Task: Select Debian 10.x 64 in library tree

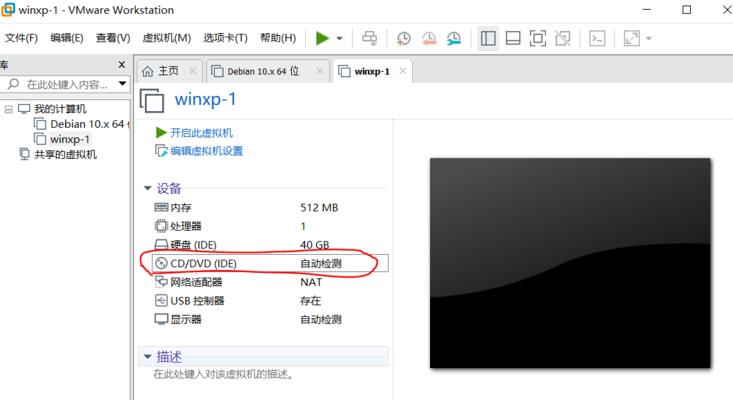Action: (x=89, y=124)
